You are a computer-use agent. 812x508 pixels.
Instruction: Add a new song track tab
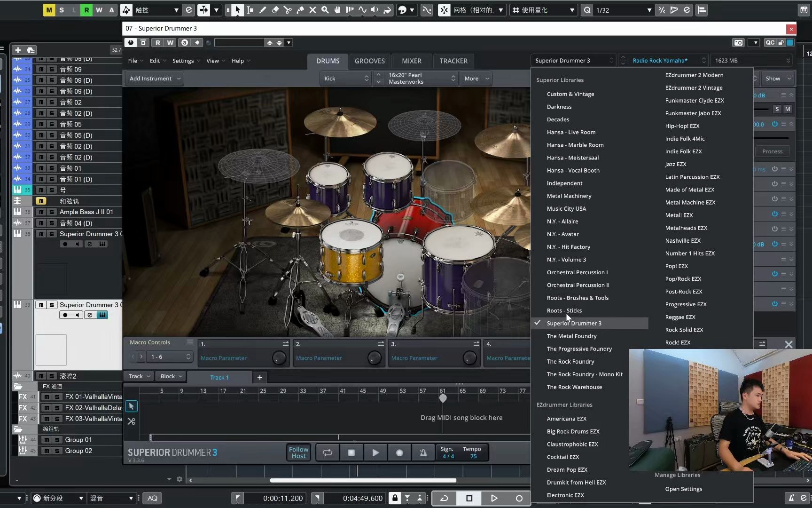[x=259, y=377]
